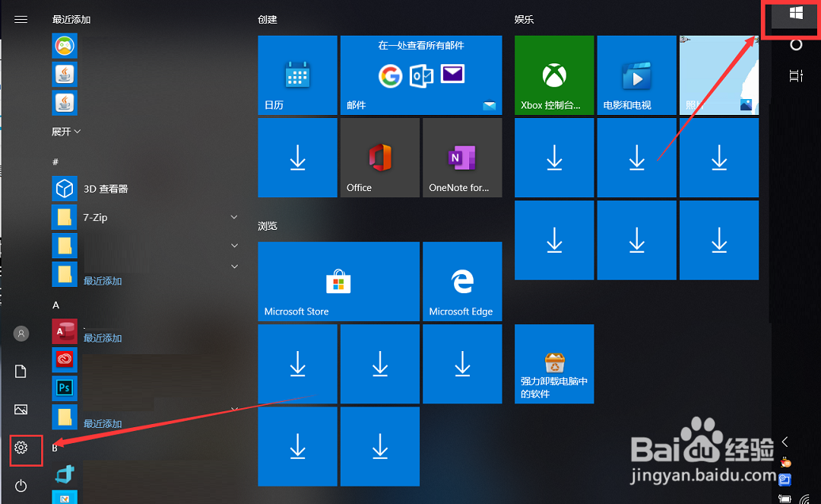Screen dimensions: 821x504
Task: Click the Cortana circle on taskbar
Action: [796, 44]
